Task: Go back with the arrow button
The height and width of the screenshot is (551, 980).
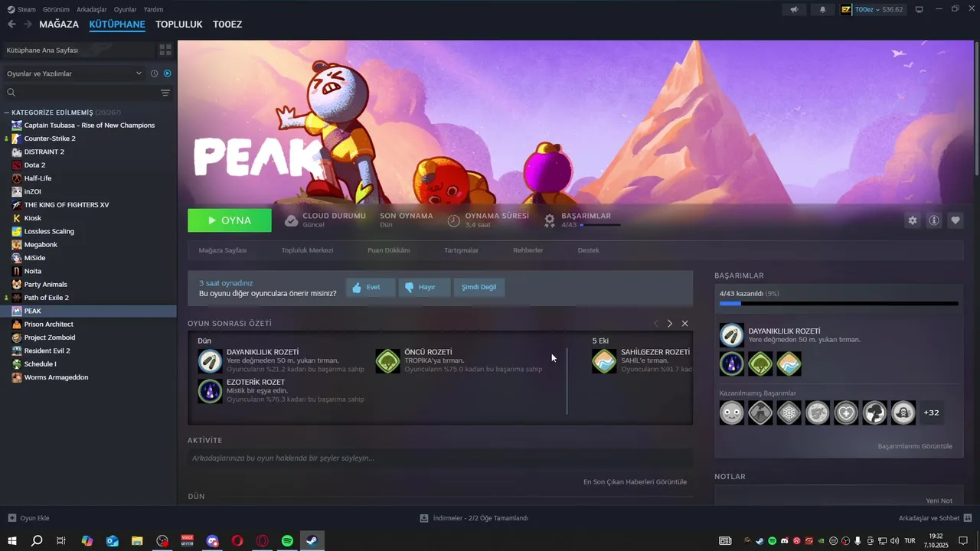Action: [x=11, y=24]
